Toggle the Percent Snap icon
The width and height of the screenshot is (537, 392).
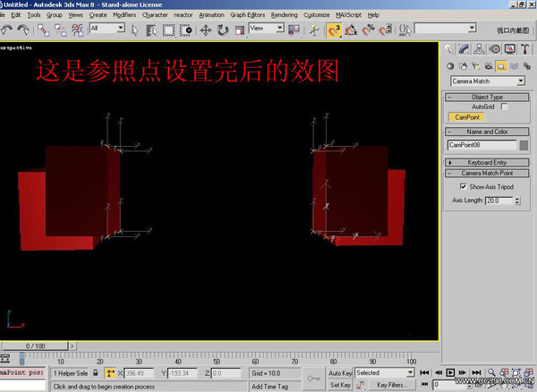[368, 30]
